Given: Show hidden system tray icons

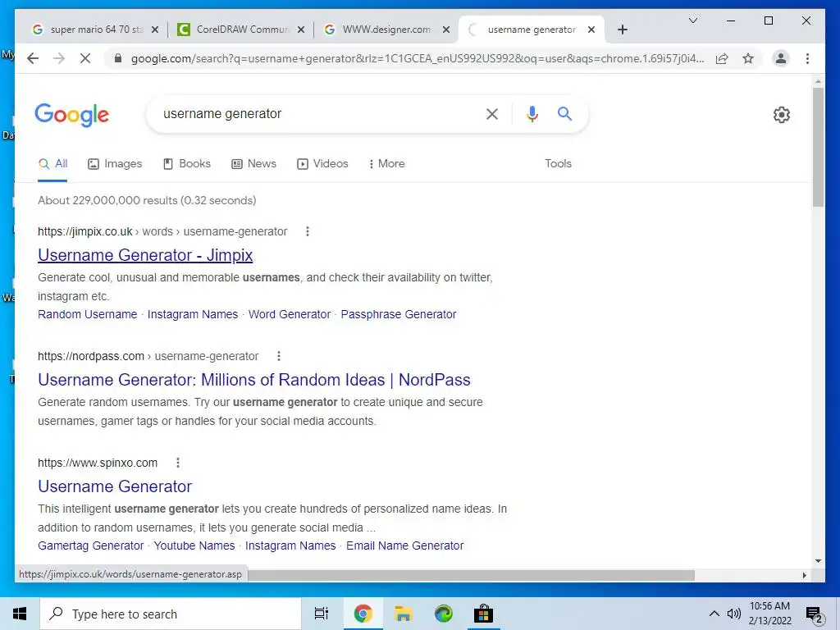Looking at the screenshot, I should tap(714, 614).
